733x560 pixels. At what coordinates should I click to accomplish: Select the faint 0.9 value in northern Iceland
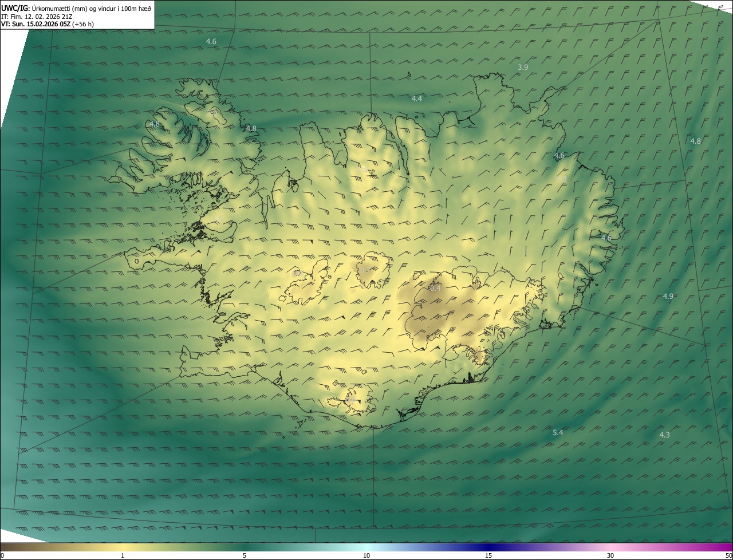(x=364, y=169)
